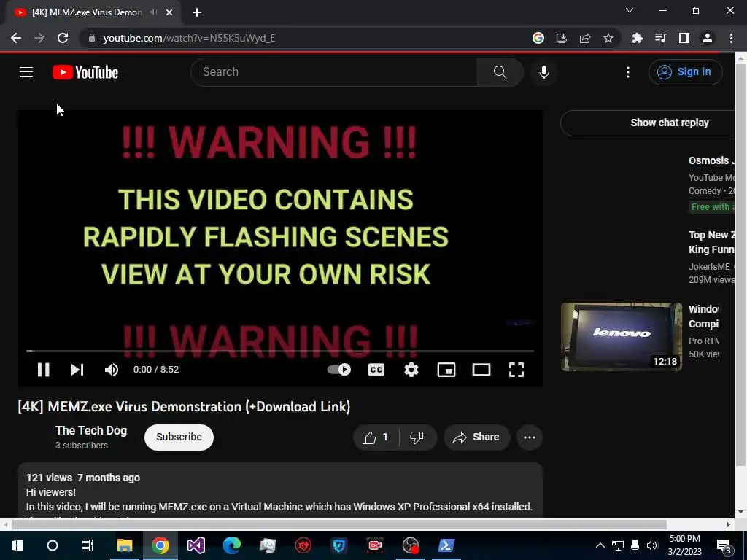This screenshot has width=747, height=560.
Task: Open The Tech Dog channel name
Action: [91, 430]
